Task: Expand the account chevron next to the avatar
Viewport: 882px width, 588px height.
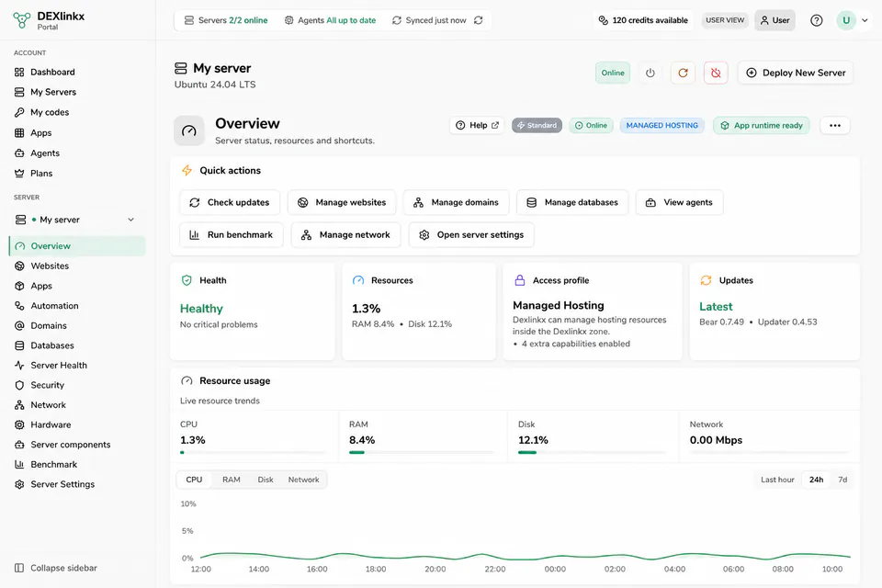Action: 865,20
